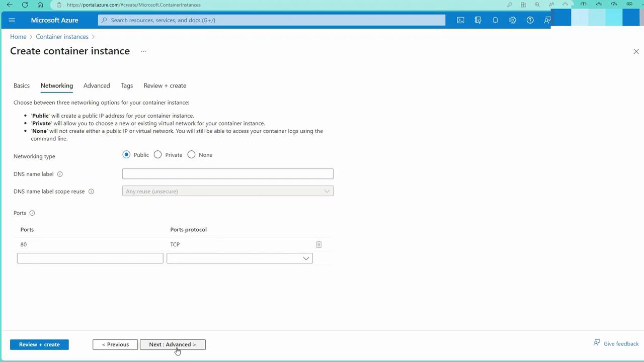Viewport: 644px width, 362px height.
Task: Select the Private networking type
Action: pyautogui.click(x=158, y=155)
